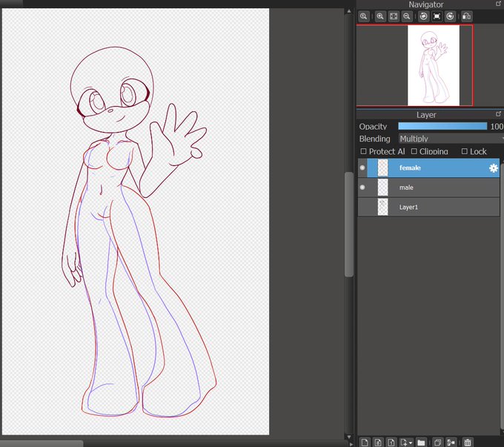Image resolution: width=504 pixels, height=447 pixels.
Task: Rotate canvas clockwise in Navigator
Action: (x=450, y=16)
